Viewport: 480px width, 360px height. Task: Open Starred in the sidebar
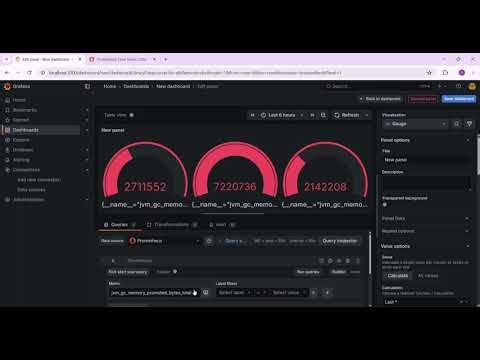[21, 120]
